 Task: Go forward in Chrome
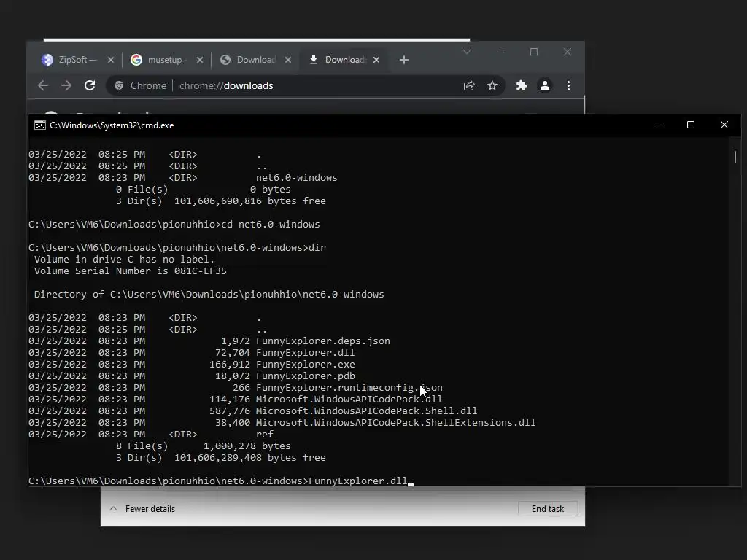[x=66, y=85]
